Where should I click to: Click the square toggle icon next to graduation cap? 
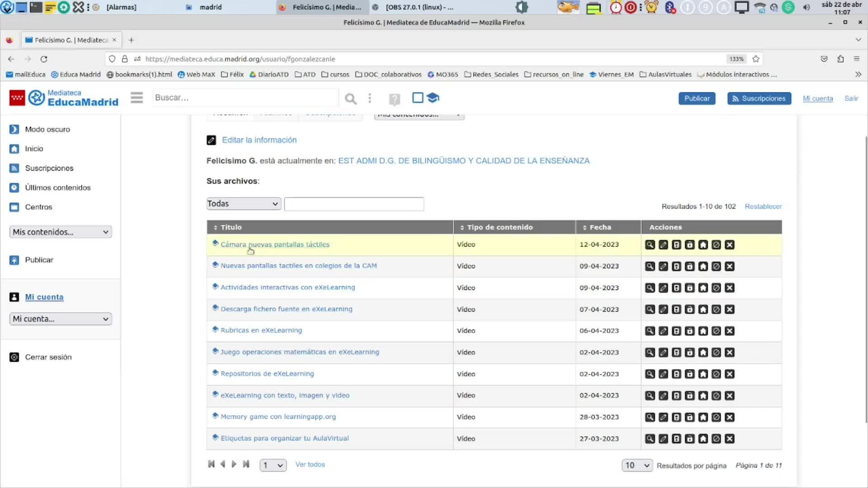pyautogui.click(x=418, y=98)
